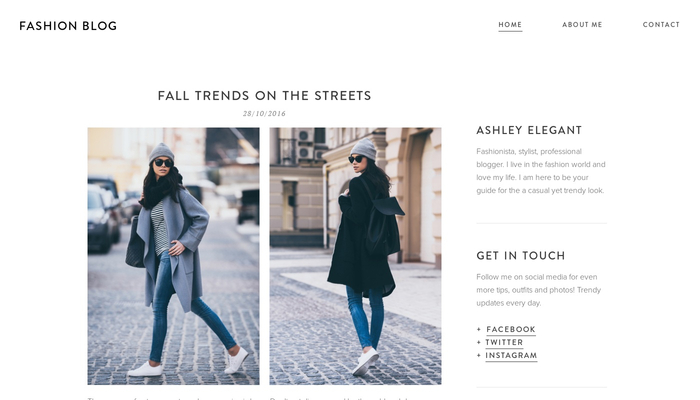The height and width of the screenshot is (400, 700).
Task: Click the plus icon beside Facebook
Action: point(479,329)
